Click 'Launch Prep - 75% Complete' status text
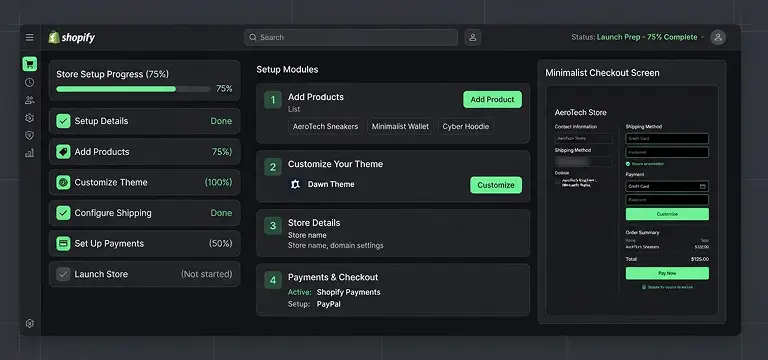Screen dimensions: 768x360 [647, 37]
